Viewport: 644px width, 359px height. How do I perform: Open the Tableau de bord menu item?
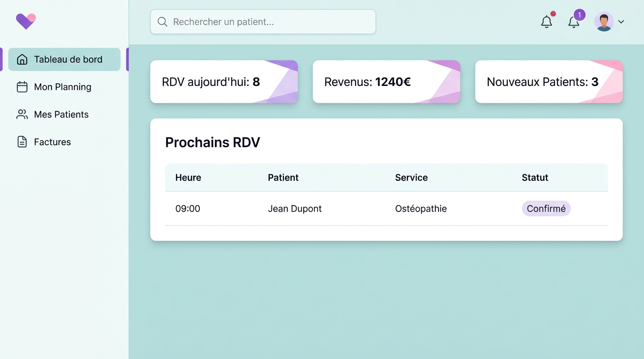click(65, 59)
